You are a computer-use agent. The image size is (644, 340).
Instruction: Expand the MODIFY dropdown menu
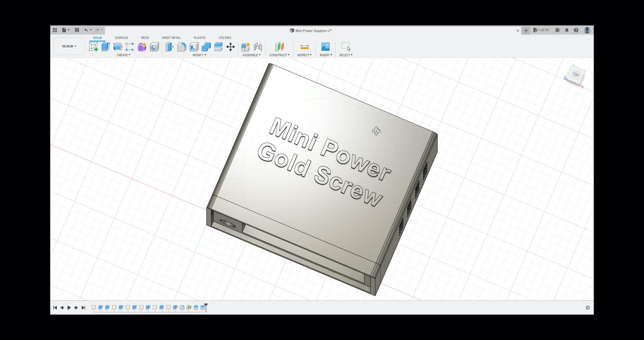click(199, 55)
